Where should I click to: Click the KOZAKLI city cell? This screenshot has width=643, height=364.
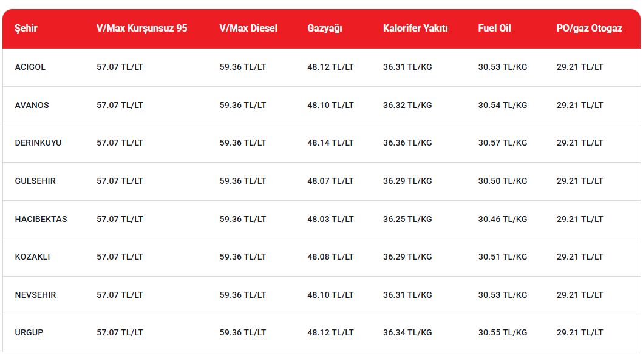[33, 257]
